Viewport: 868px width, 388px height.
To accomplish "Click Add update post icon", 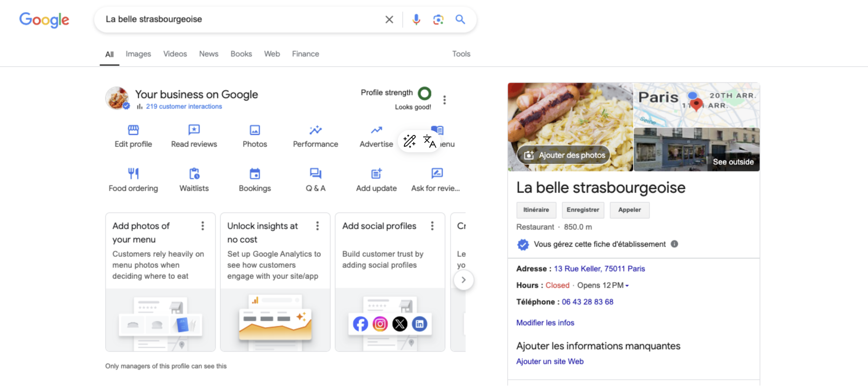I will click(376, 173).
